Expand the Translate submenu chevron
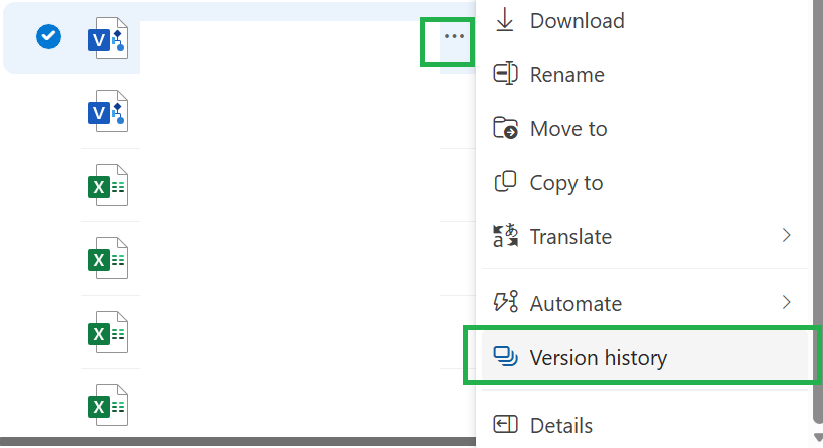Image resolution: width=823 pixels, height=448 pixels. click(x=786, y=236)
